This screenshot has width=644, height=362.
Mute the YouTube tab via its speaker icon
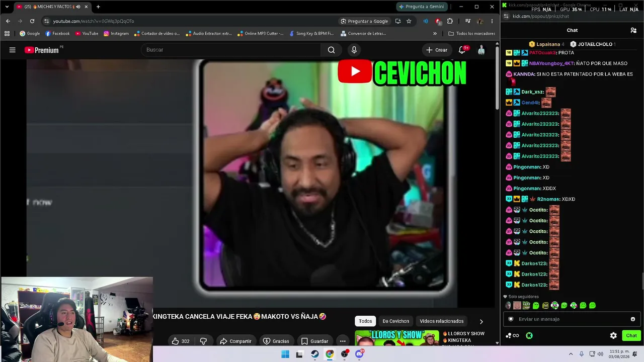(78, 7)
